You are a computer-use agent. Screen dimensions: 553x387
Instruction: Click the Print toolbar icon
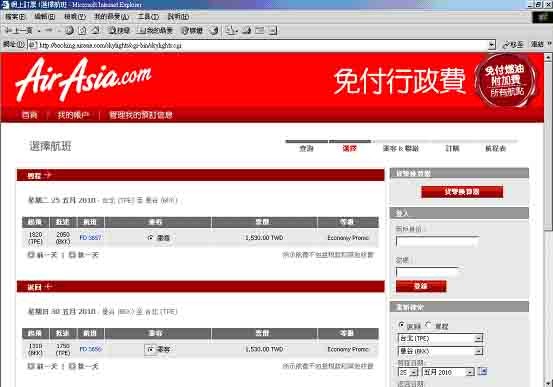pos(247,30)
